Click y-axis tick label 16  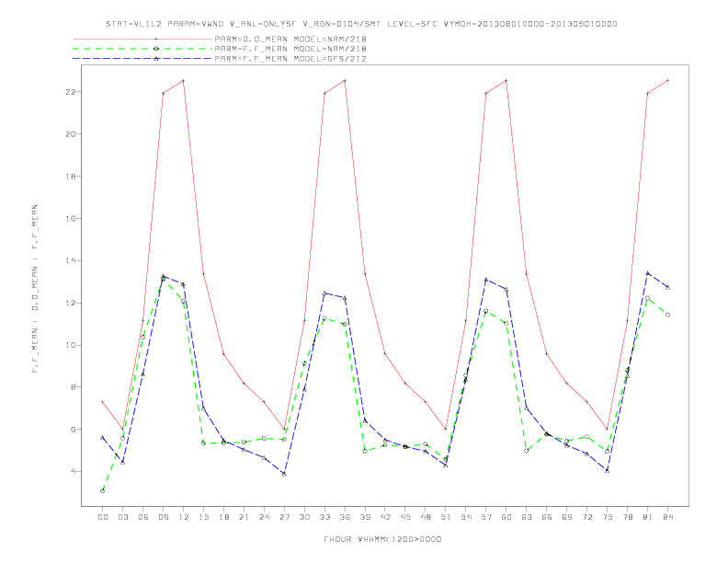point(71,219)
